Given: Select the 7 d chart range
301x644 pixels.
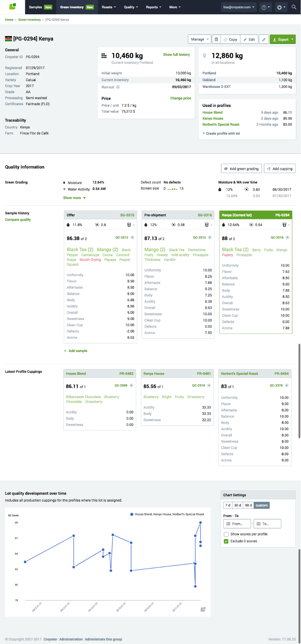Looking at the screenshot, I should (x=228, y=505).
